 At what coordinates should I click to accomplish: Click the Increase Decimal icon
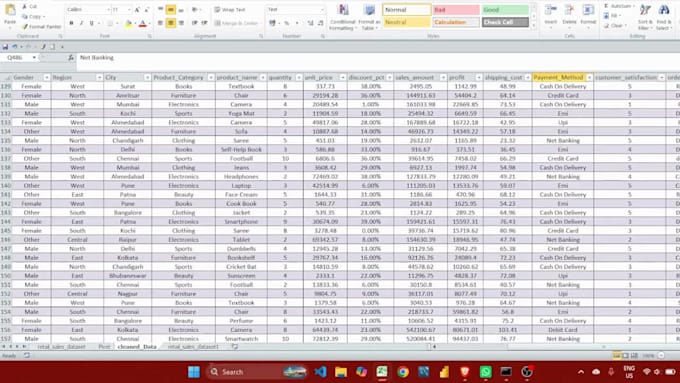(311, 23)
